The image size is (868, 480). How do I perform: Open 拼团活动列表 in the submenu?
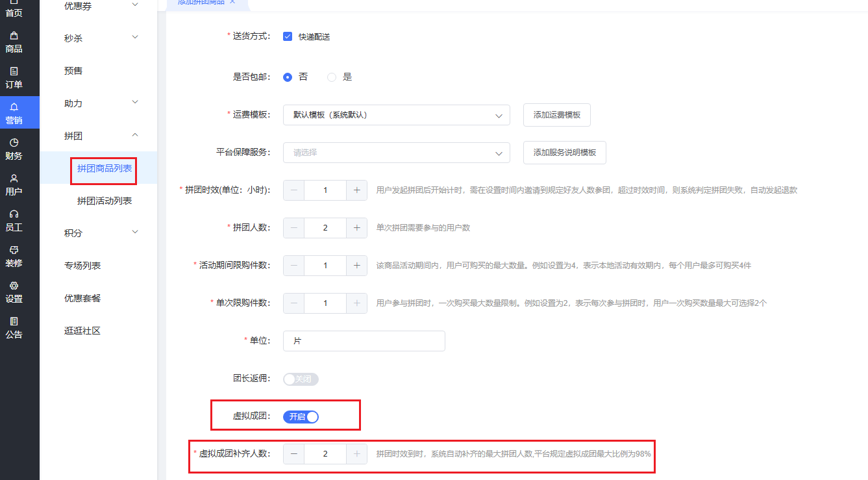tap(105, 201)
